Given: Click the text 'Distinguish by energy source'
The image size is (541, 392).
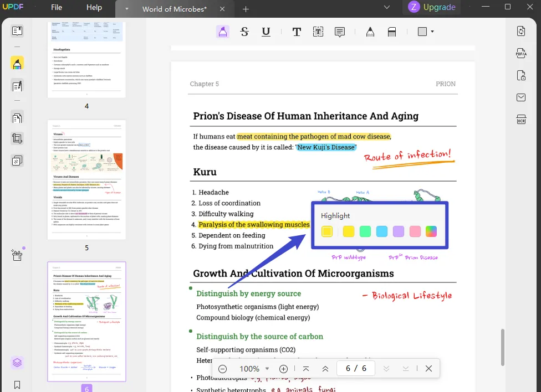Looking at the screenshot, I should 248,293.
